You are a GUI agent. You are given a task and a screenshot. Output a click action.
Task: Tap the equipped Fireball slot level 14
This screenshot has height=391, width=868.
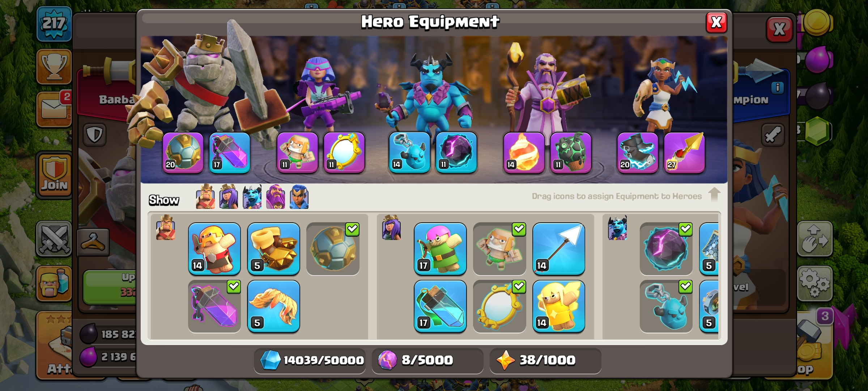coord(524,152)
